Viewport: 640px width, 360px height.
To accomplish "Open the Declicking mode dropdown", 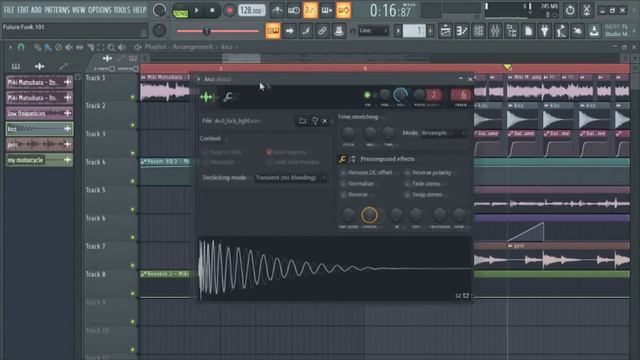I will [x=291, y=178].
